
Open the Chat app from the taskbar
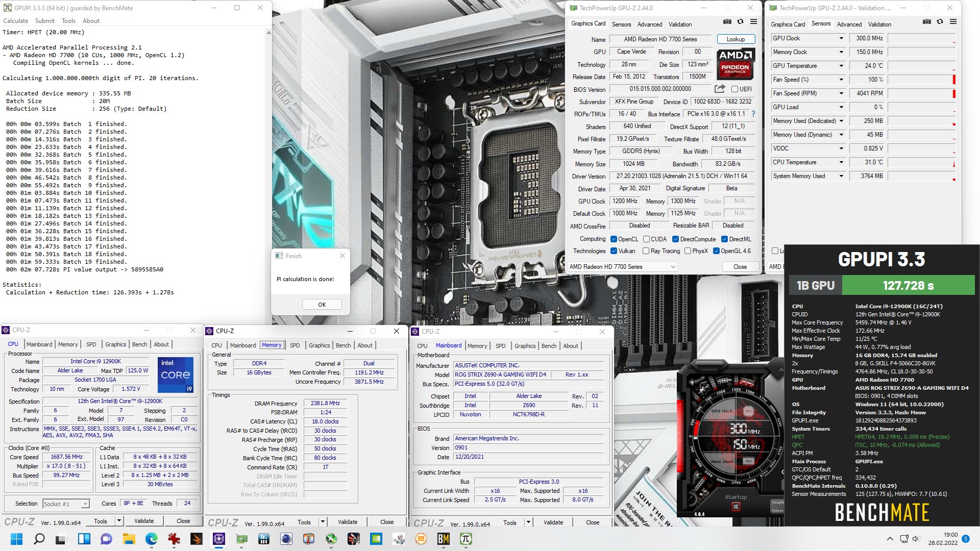pos(106,539)
